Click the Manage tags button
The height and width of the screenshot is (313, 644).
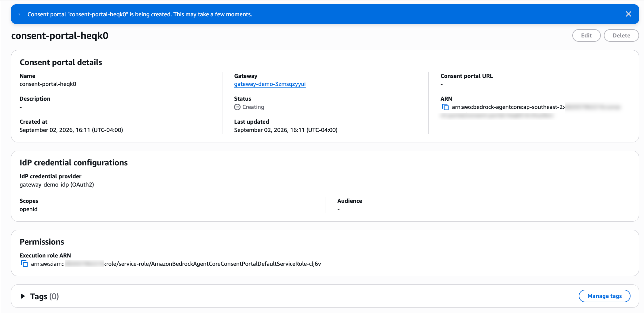pos(604,296)
